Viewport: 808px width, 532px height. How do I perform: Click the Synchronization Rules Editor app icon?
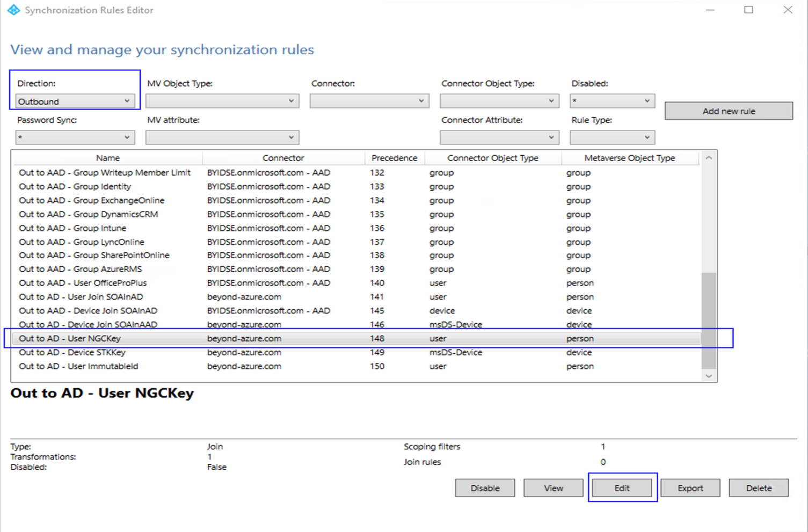pos(13,10)
